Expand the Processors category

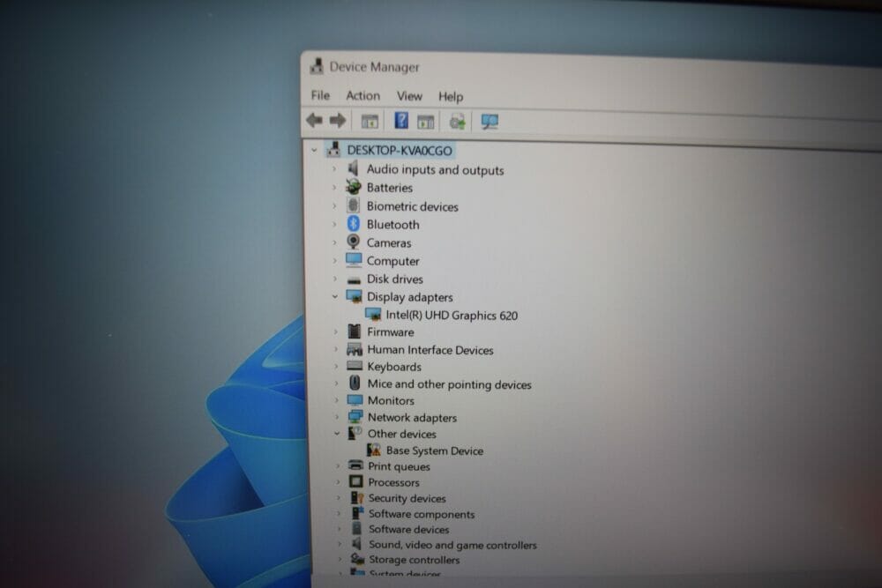click(338, 481)
